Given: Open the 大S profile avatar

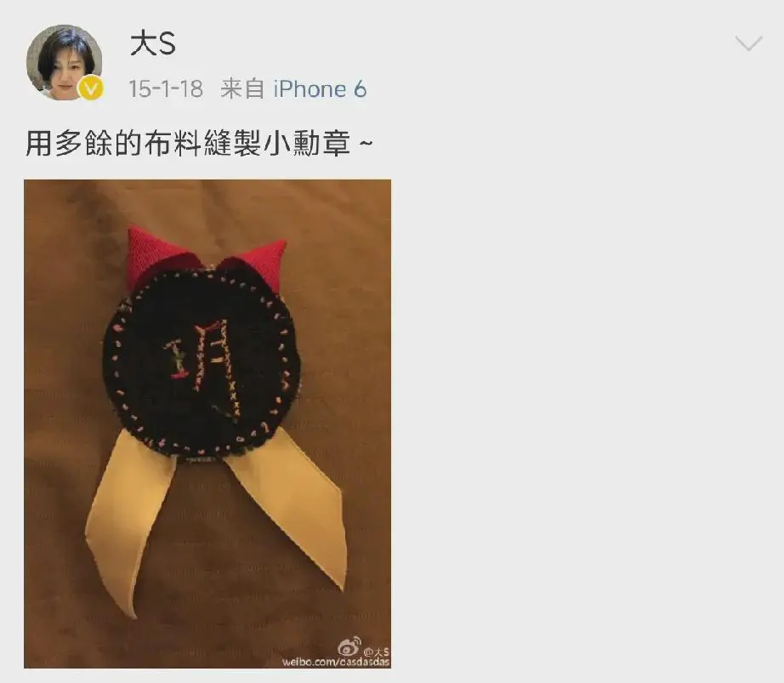Looking at the screenshot, I should 65,62.
